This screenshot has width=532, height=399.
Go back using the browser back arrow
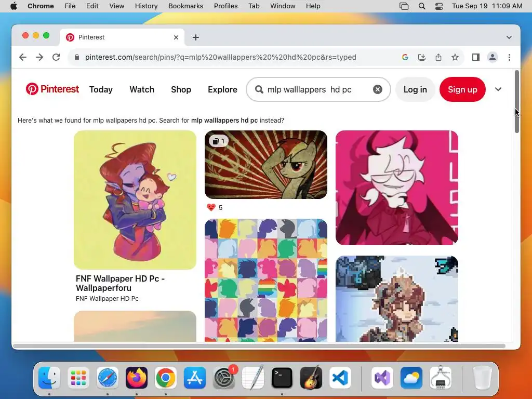[23, 57]
